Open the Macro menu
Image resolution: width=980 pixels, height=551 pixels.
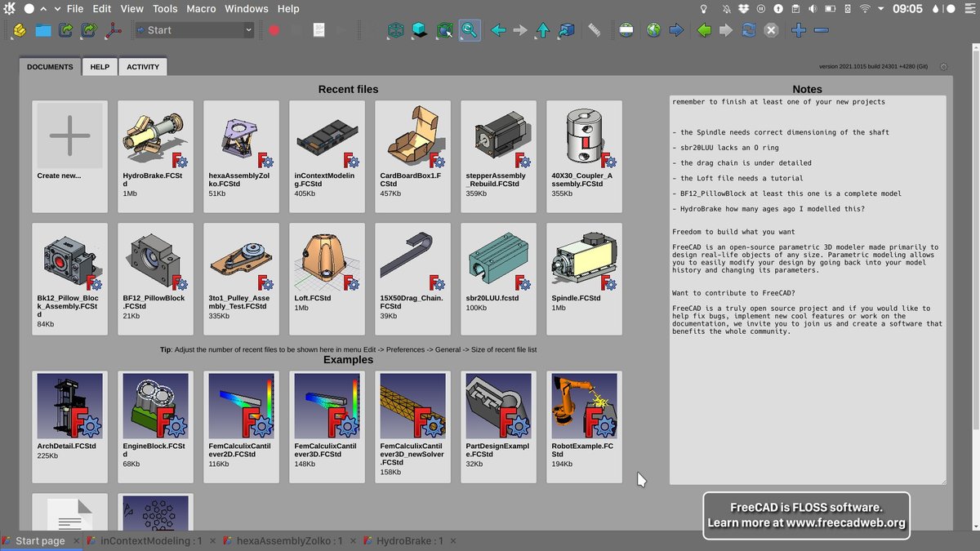pos(201,8)
